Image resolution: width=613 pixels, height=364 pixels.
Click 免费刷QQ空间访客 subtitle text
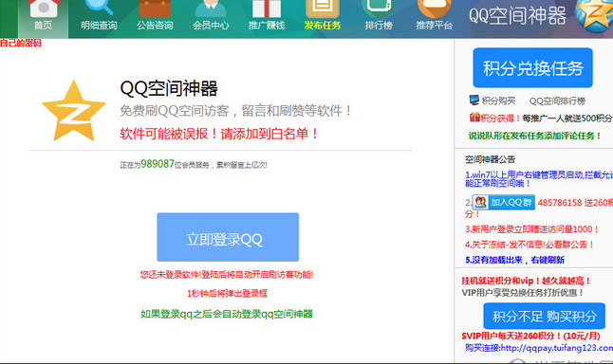tap(235, 111)
